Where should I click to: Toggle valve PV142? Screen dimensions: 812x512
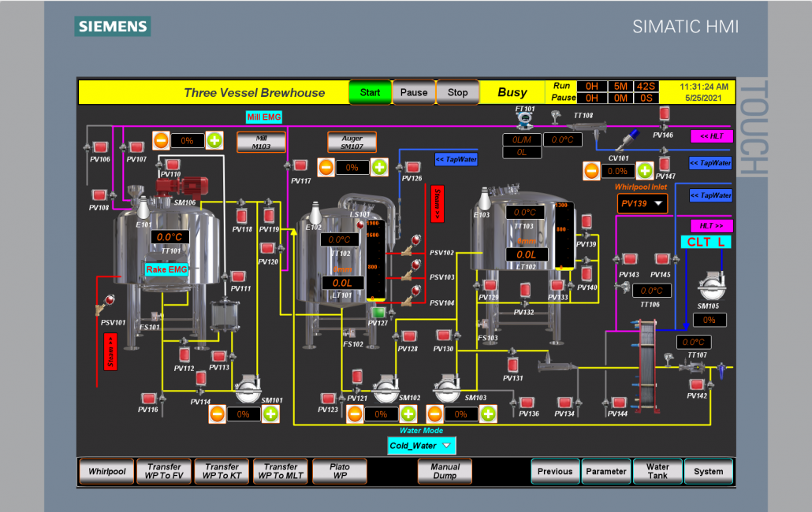[697, 384]
